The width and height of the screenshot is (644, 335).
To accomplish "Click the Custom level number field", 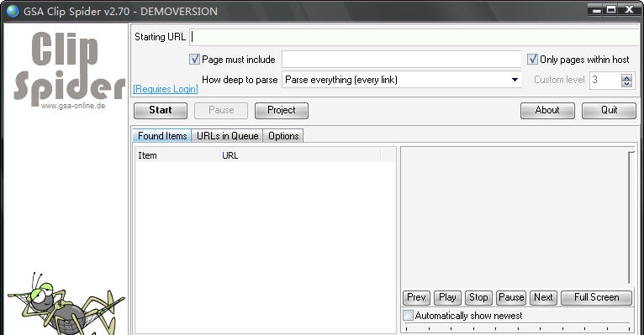I will (605, 80).
